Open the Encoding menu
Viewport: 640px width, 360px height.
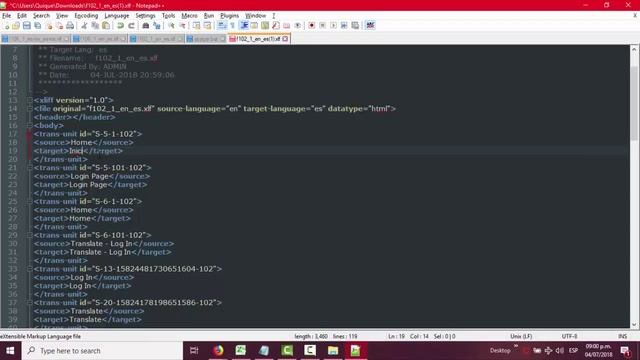(86, 16)
